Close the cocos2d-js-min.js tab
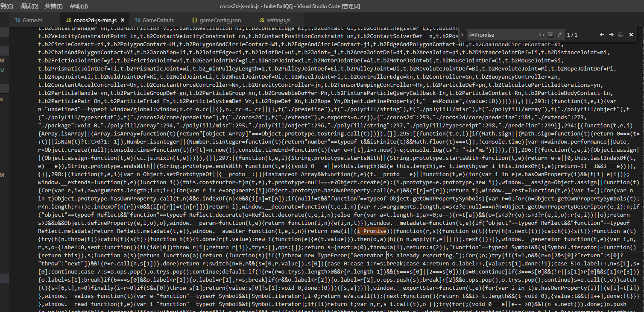644x312 pixels. pyautogui.click(x=123, y=20)
